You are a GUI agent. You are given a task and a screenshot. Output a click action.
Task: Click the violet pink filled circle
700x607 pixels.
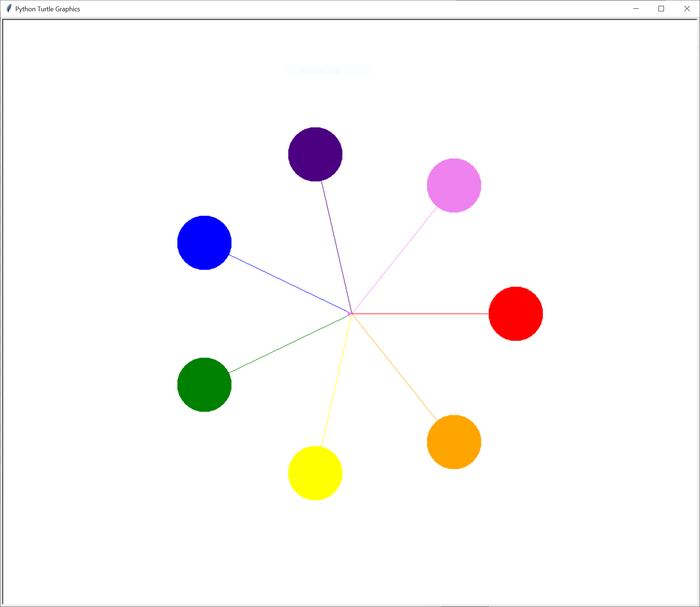coord(454,185)
